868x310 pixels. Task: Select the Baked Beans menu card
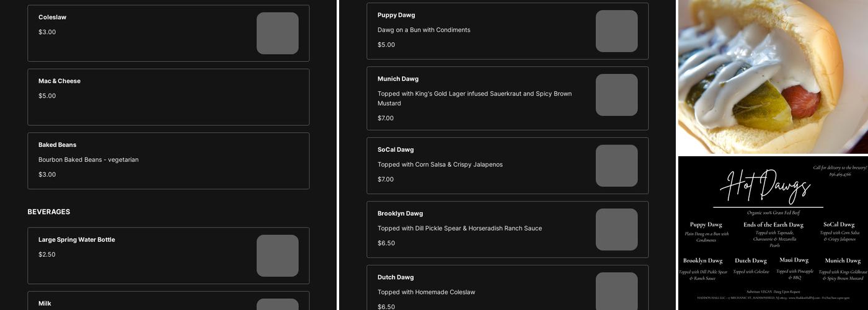click(x=168, y=161)
